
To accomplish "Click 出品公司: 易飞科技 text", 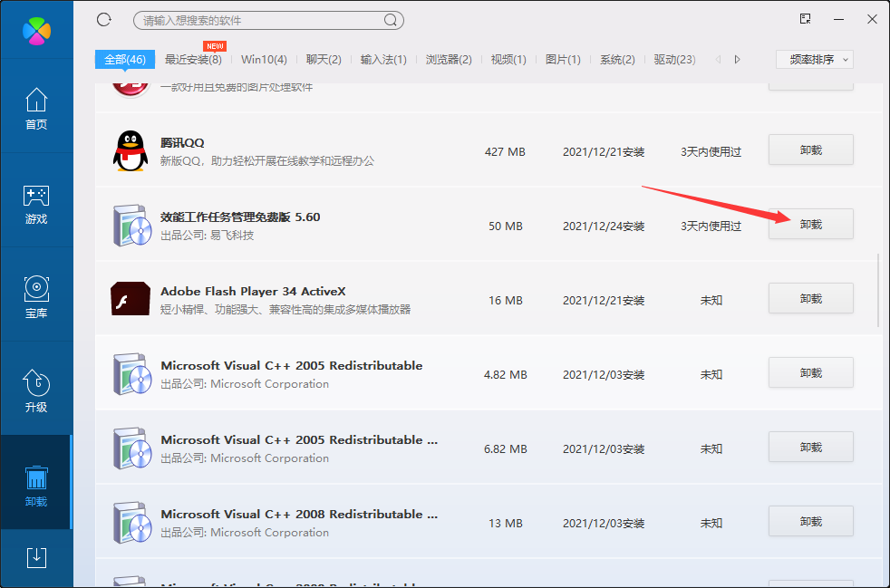I will (x=208, y=235).
